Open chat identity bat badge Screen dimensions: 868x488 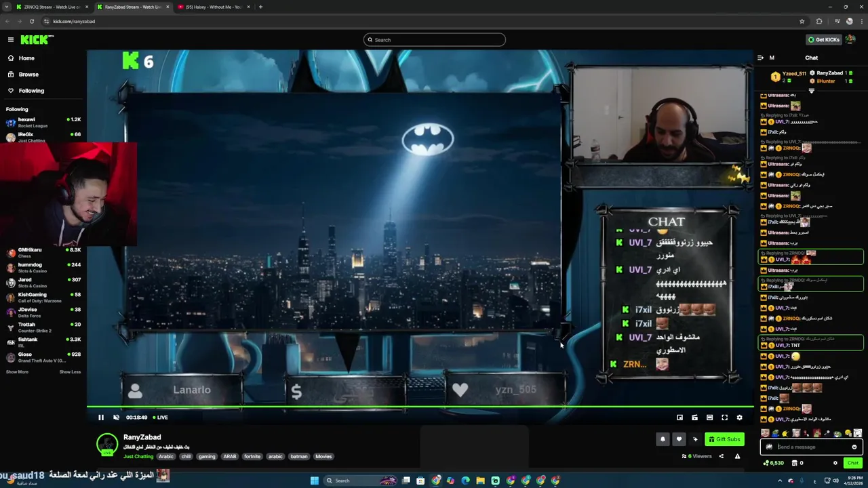click(769, 447)
